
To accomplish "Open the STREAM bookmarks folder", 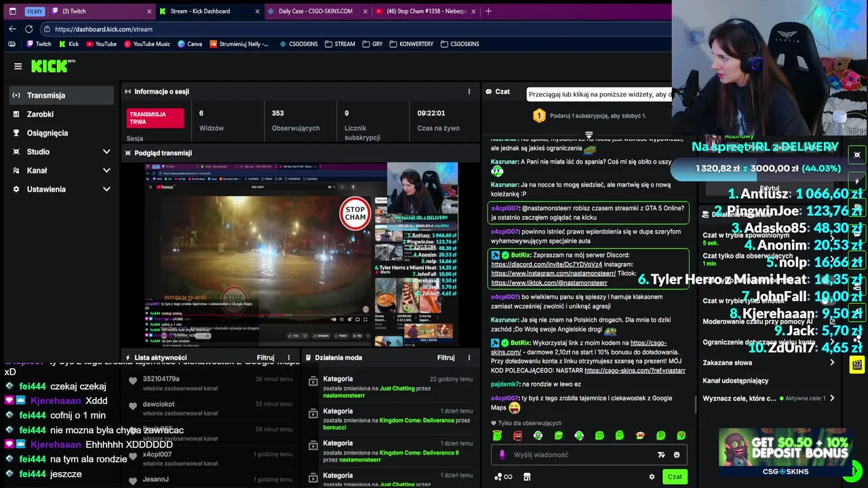I will click(340, 44).
